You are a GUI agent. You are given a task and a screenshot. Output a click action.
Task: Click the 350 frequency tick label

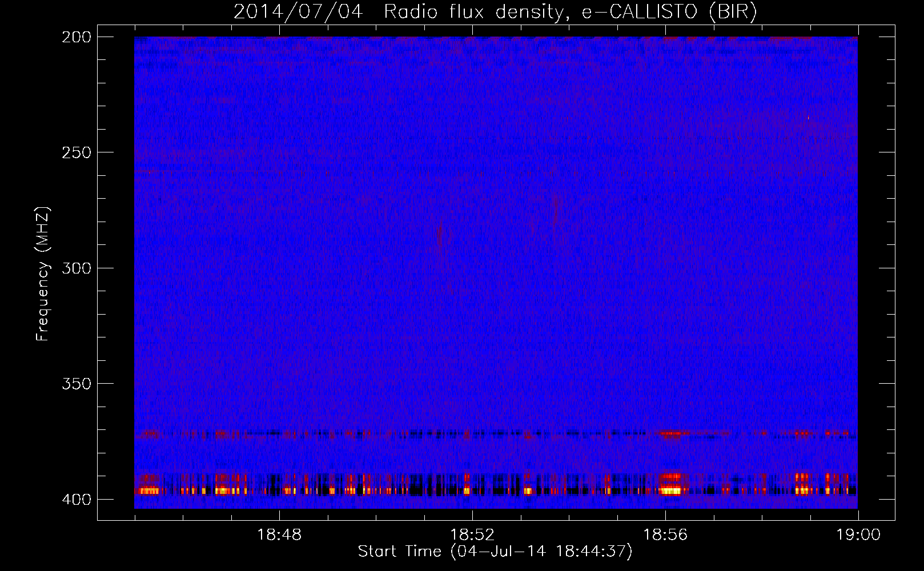point(77,384)
